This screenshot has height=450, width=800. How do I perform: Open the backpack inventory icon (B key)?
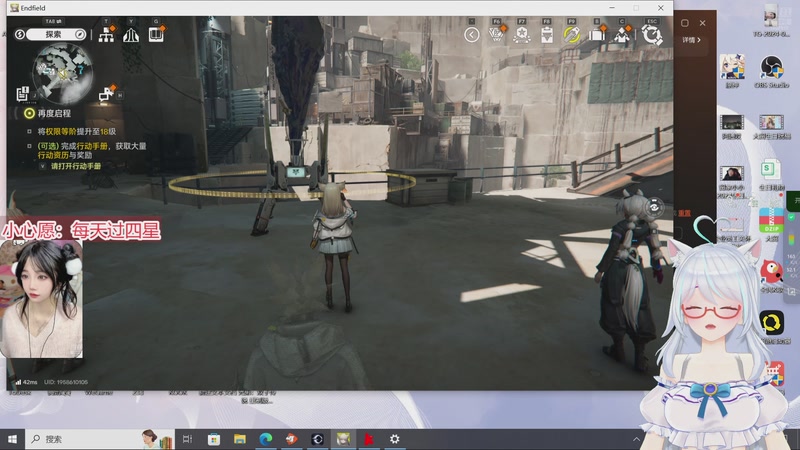(x=596, y=35)
